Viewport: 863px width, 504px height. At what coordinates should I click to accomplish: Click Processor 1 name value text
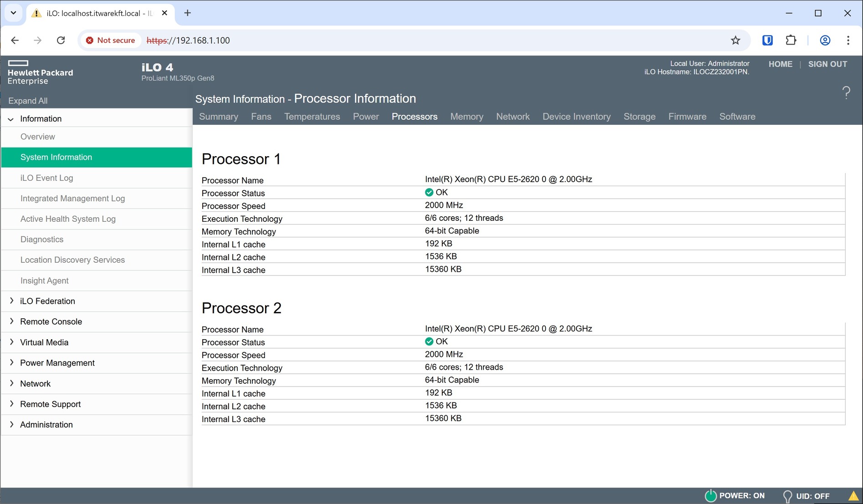(508, 179)
